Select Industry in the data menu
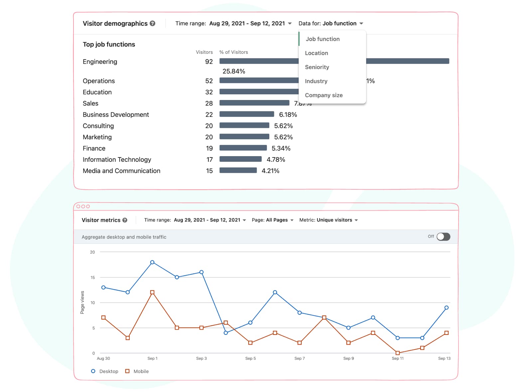Image resolution: width=532 pixels, height=392 pixels. pos(332,81)
